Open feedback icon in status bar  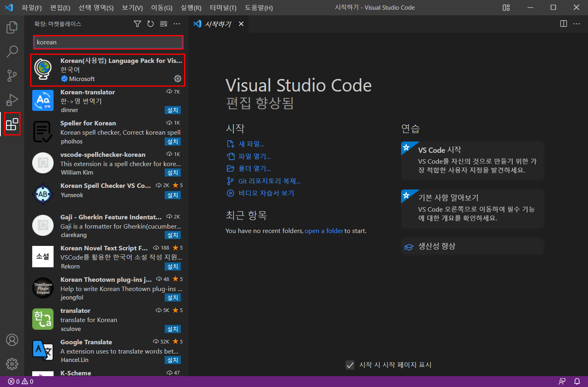coord(562,381)
